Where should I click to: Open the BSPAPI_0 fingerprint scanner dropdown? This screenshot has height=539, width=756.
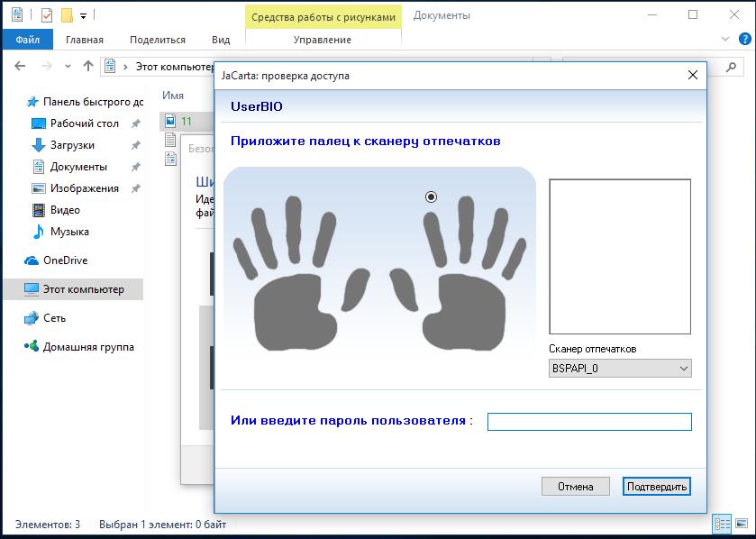click(x=620, y=369)
